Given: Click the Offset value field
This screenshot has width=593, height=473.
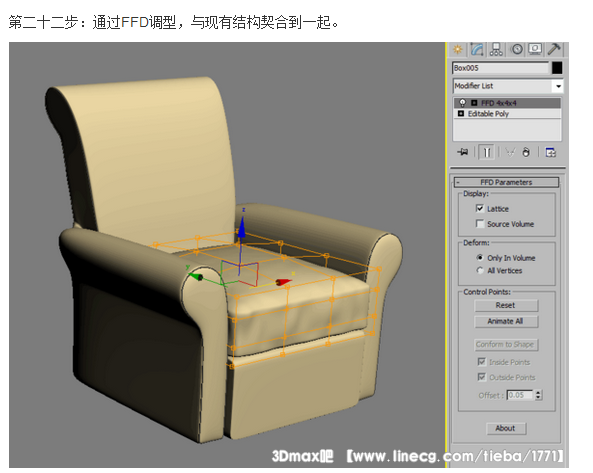Looking at the screenshot, I should tap(520, 395).
